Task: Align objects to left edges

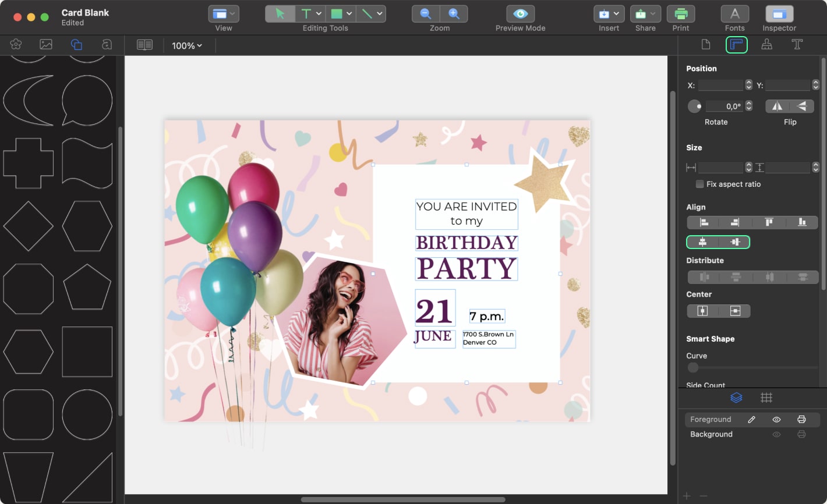Action: pos(704,222)
